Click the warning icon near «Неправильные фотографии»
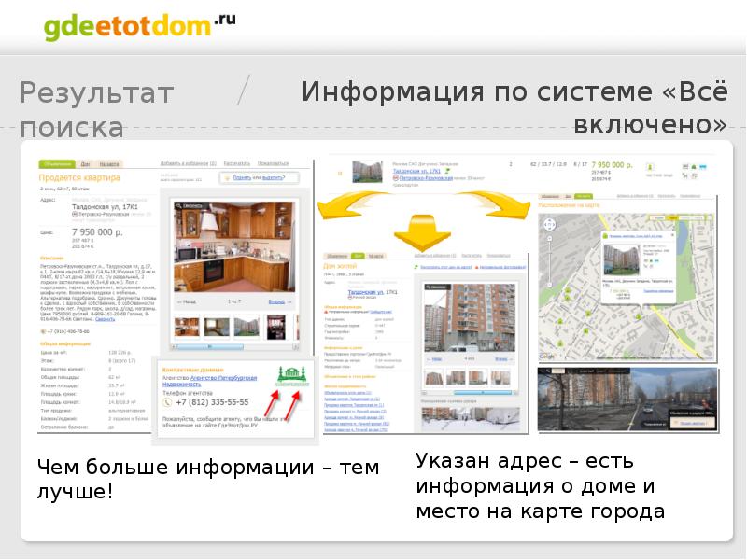Screen dimensions: 747x560 478,266
